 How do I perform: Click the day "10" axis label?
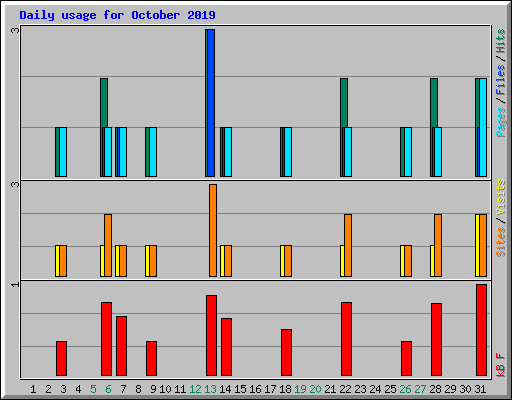click(165, 389)
